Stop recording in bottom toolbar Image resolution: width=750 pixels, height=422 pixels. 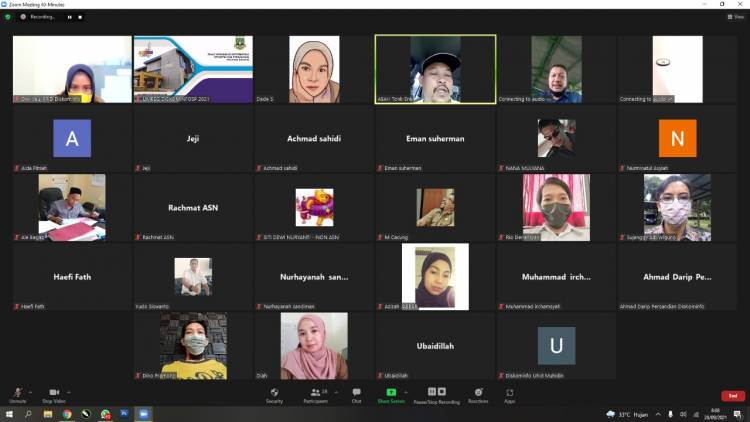(442, 391)
